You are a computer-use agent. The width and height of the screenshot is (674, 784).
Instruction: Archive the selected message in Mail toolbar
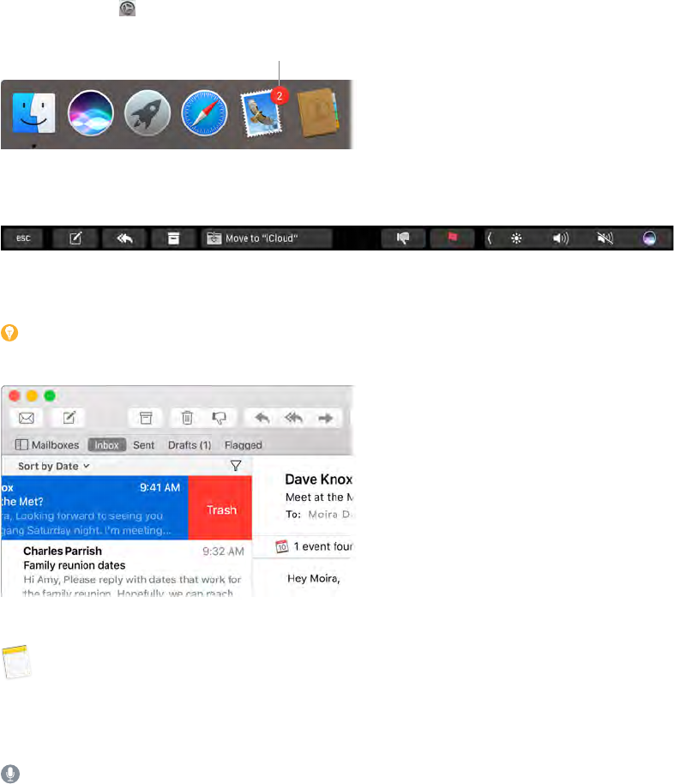146,418
